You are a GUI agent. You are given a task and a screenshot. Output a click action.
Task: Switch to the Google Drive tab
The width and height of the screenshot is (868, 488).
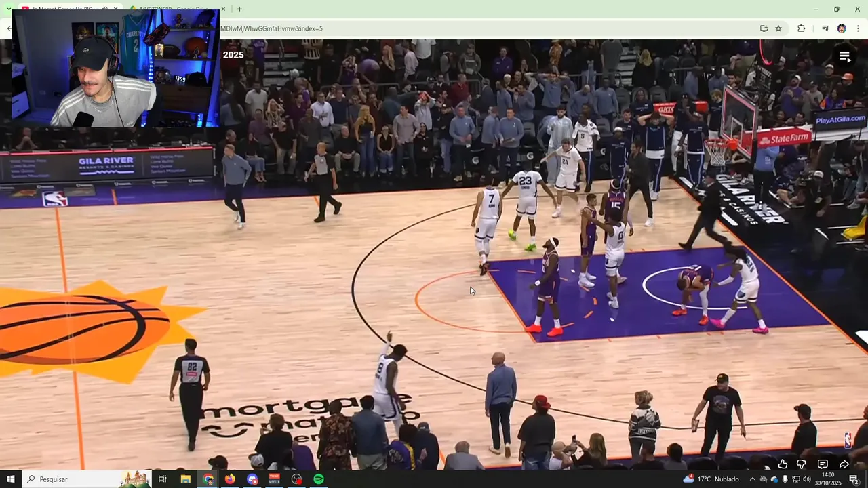point(174,9)
